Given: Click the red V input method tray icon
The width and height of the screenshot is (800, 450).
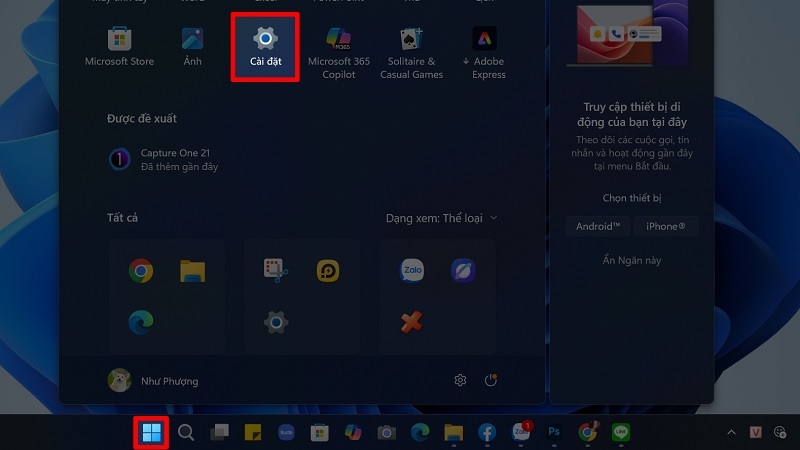Looking at the screenshot, I should tap(756, 433).
